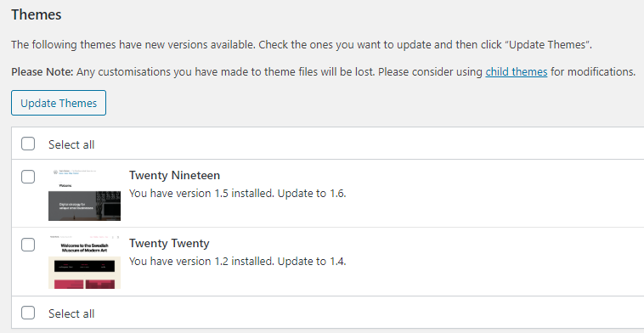644x333 pixels.
Task: Click the 'Update to 1.6' text
Action: click(x=312, y=193)
